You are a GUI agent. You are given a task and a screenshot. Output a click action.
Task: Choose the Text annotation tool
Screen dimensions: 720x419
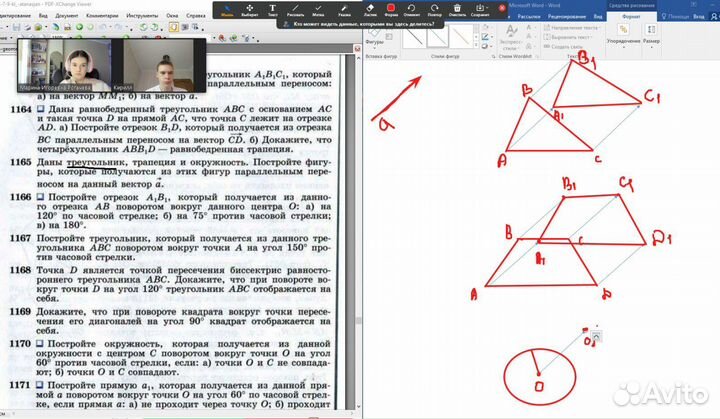pos(274,9)
